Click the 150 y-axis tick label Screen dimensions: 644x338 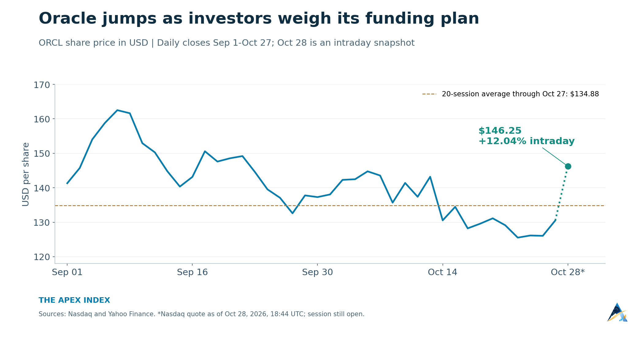[x=42, y=153]
